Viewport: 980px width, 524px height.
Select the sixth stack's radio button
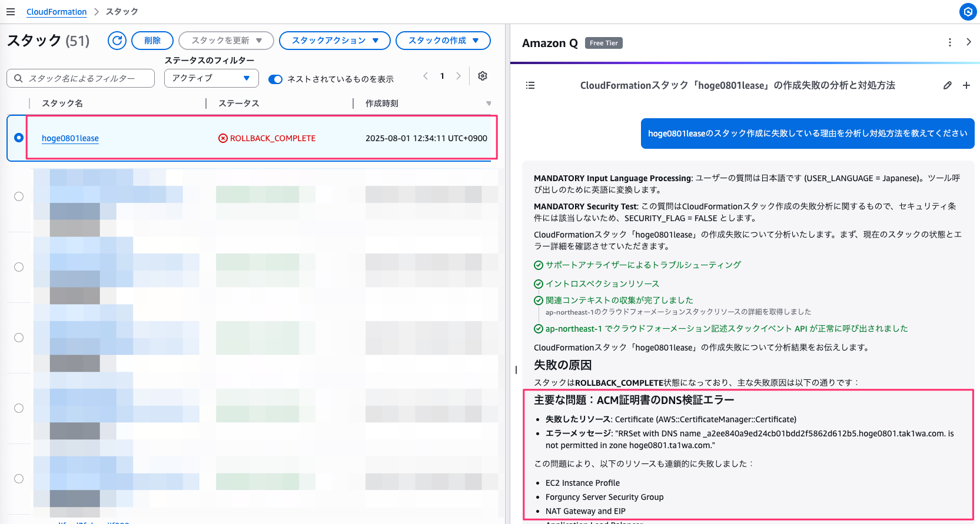[19, 479]
